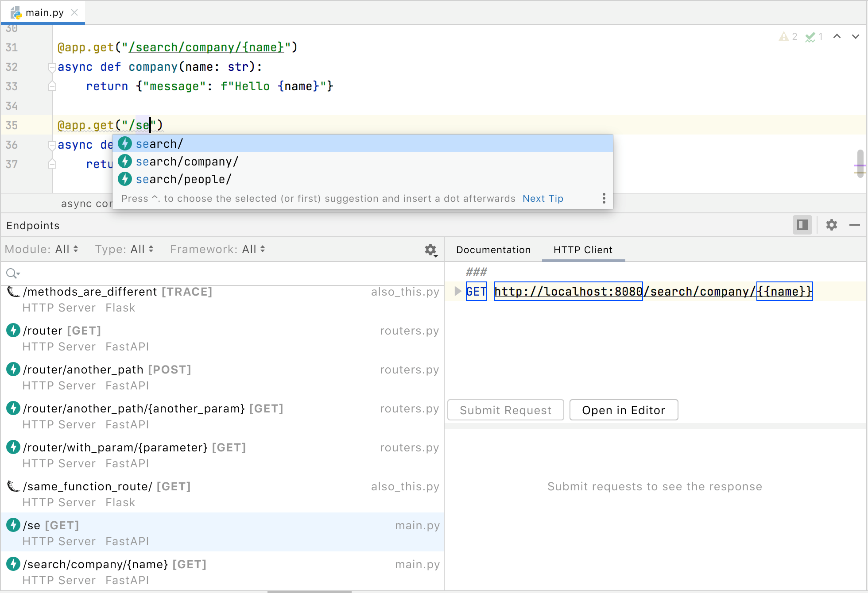Click the search magnifier in the Endpoints panel
This screenshot has width=868, height=593.
pyautogui.click(x=12, y=273)
